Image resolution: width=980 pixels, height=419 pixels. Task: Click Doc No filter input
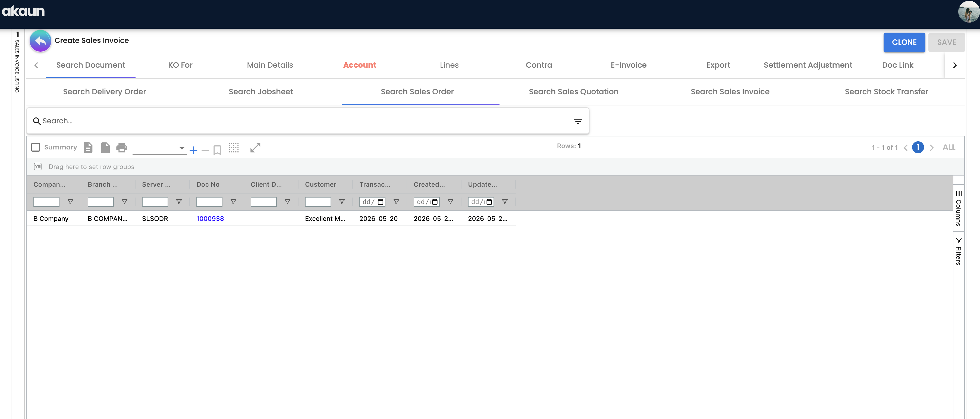(x=209, y=202)
